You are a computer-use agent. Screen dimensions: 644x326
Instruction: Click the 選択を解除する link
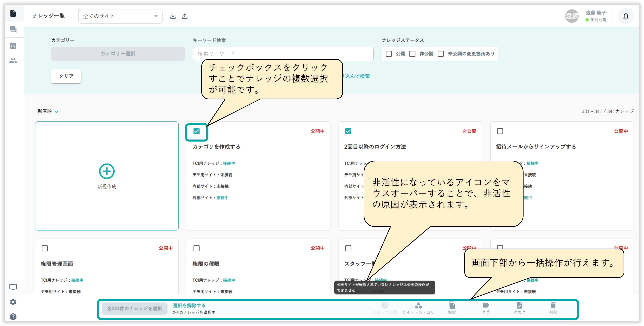[x=189, y=305]
